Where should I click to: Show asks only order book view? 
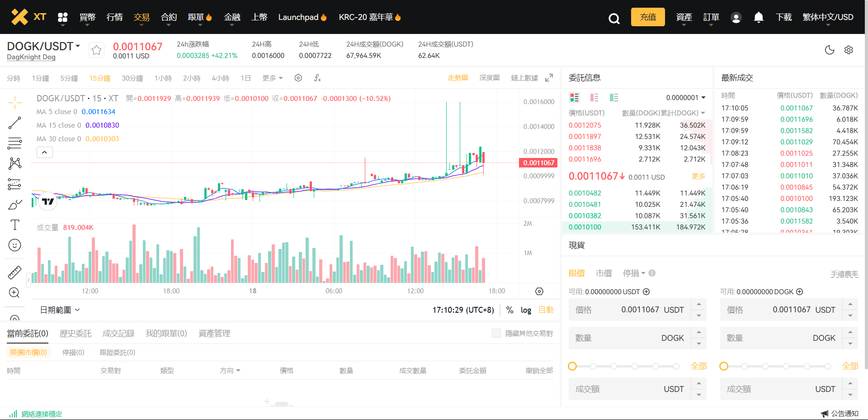594,97
